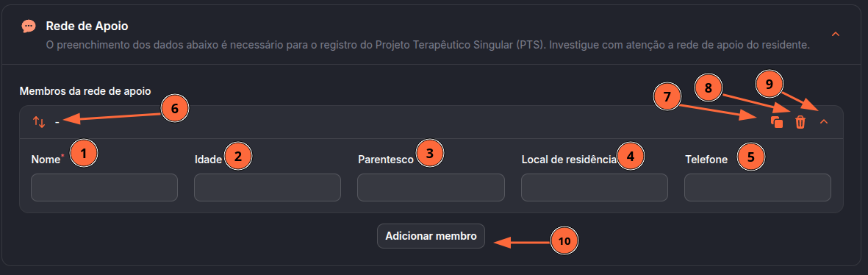
Task: Click the Local de residência label
Action: [569, 160]
